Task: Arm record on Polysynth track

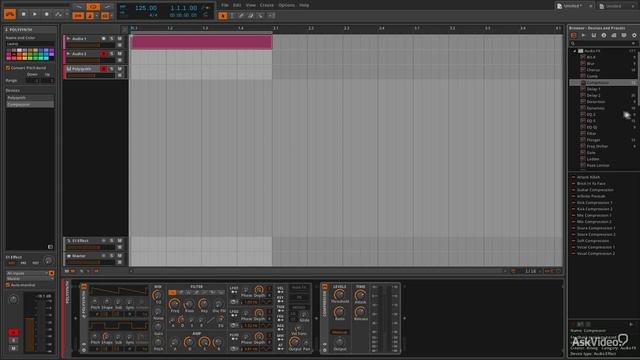Action: 104,69
